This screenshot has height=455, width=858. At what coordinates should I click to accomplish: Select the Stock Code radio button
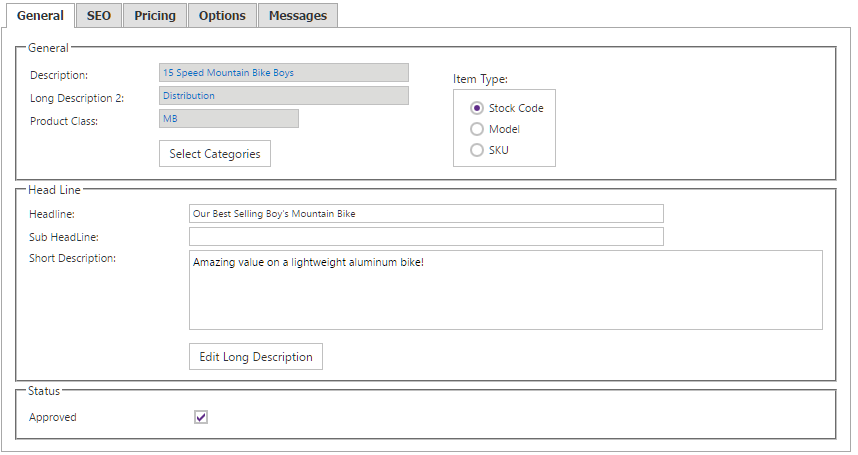point(477,108)
